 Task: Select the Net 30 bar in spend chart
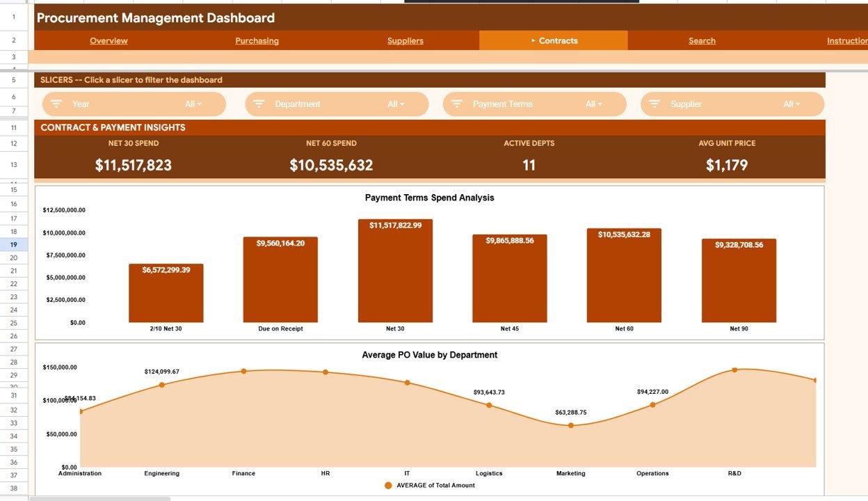tap(394, 271)
